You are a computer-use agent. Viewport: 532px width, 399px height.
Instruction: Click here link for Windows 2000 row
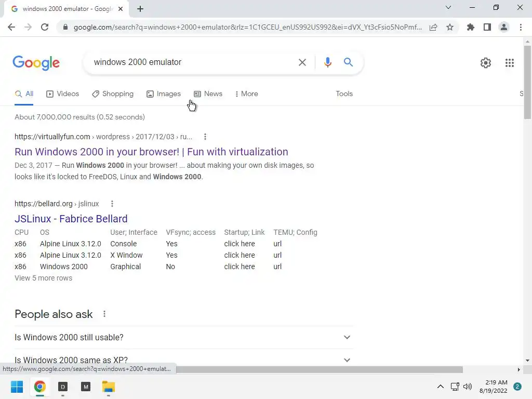(x=240, y=267)
